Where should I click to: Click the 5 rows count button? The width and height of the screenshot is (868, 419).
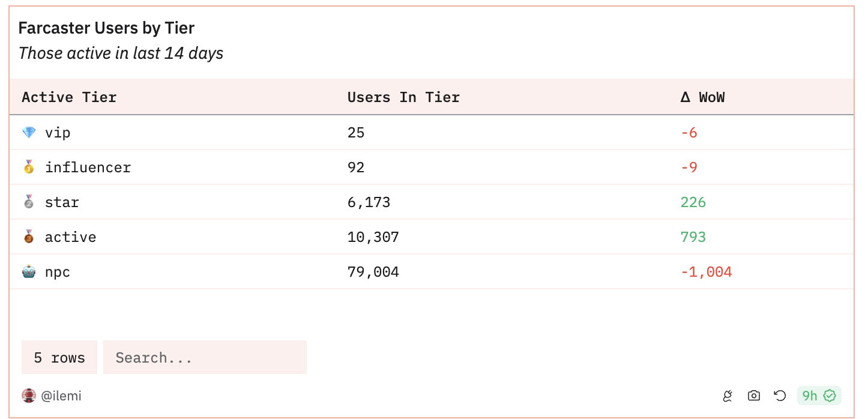tap(59, 358)
